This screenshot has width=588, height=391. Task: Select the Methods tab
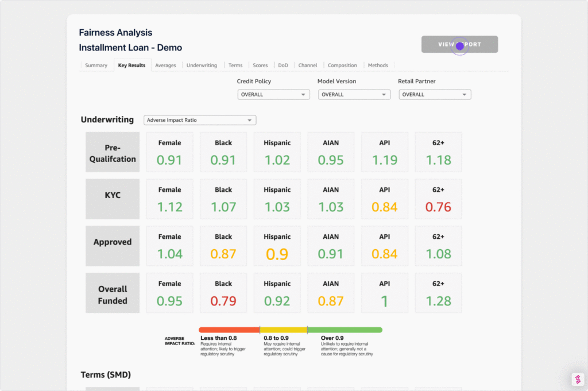click(378, 65)
